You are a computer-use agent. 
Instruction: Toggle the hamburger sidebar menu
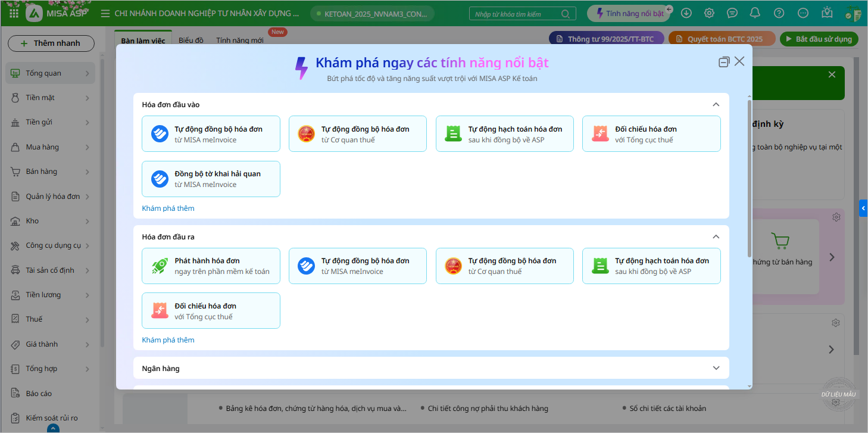click(x=105, y=13)
